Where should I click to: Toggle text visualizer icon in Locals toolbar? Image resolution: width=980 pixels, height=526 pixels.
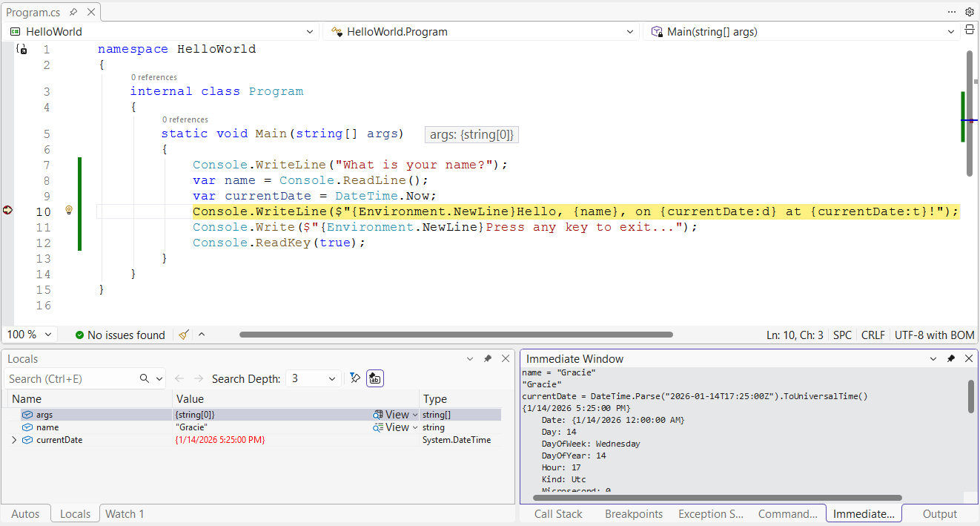(x=374, y=378)
